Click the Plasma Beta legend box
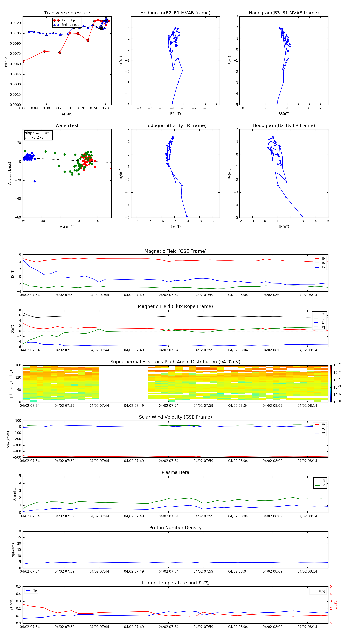This screenshot has width=351, height=644. tap(320, 483)
